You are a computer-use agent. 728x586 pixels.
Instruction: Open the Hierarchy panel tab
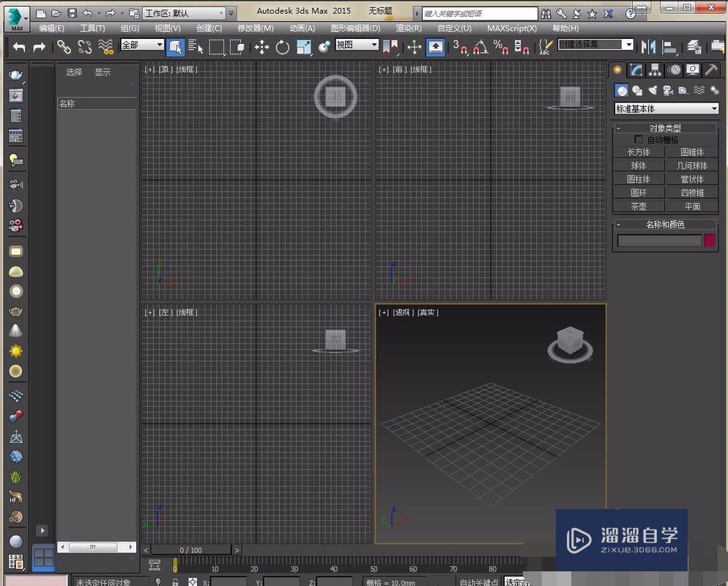[x=655, y=70]
